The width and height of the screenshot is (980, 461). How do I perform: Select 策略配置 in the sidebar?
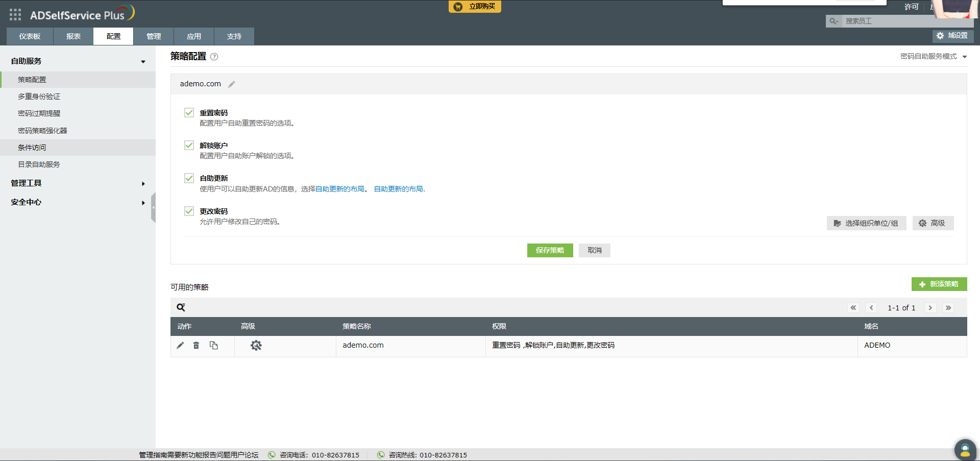point(78,80)
